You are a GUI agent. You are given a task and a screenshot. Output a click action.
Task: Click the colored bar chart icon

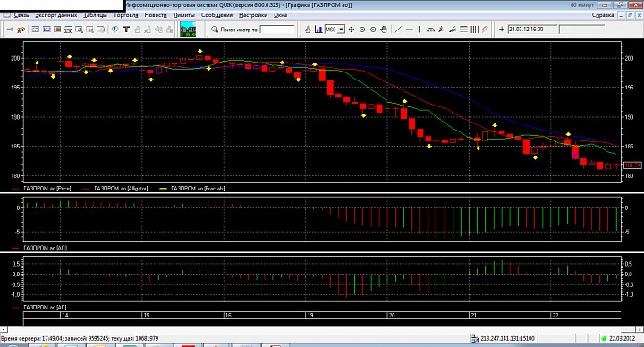coord(318,30)
